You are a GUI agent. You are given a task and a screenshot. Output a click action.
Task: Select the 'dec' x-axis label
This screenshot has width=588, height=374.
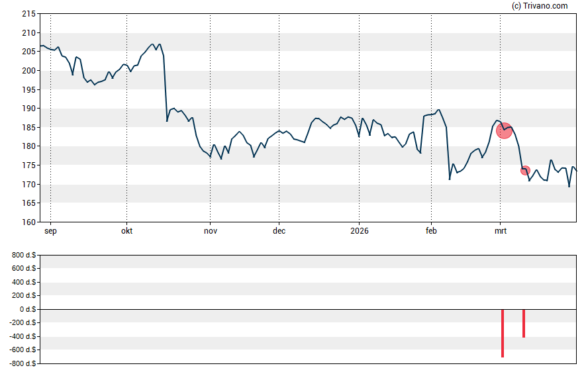[x=279, y=231]
